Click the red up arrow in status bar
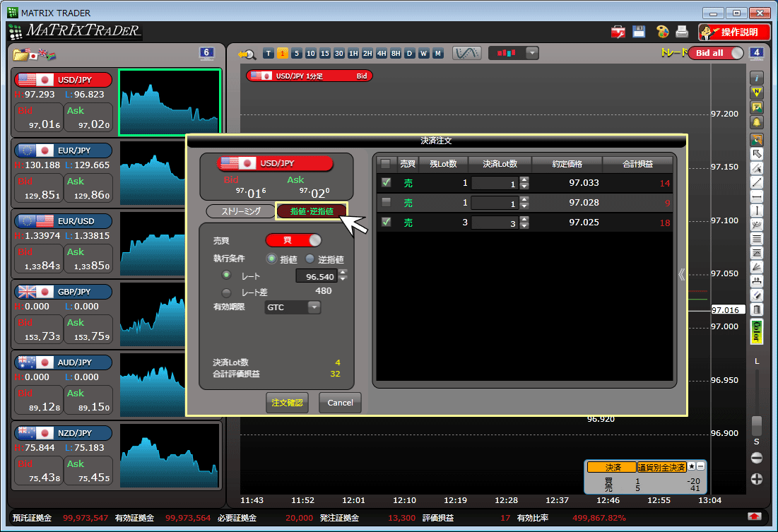 [x=754, y=516]
